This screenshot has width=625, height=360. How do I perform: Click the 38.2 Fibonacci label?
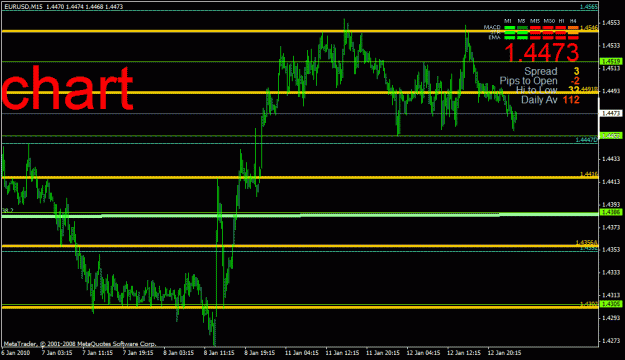click(8, 210)
